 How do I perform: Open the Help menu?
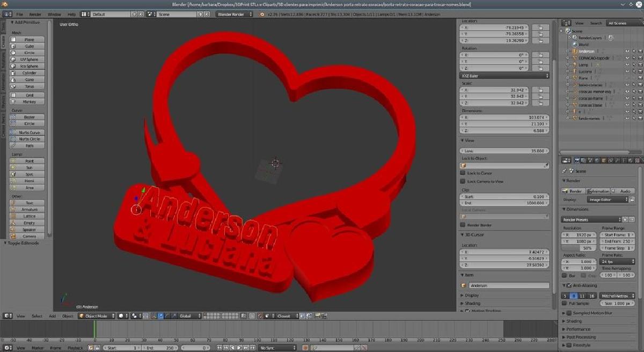[71, 14]
